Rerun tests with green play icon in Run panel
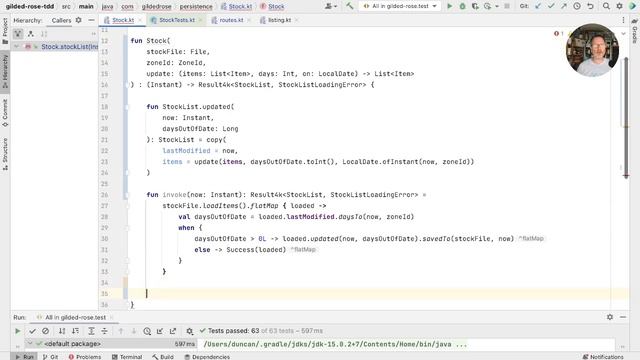Screen dimensions: 640x360 coord(18,331)
